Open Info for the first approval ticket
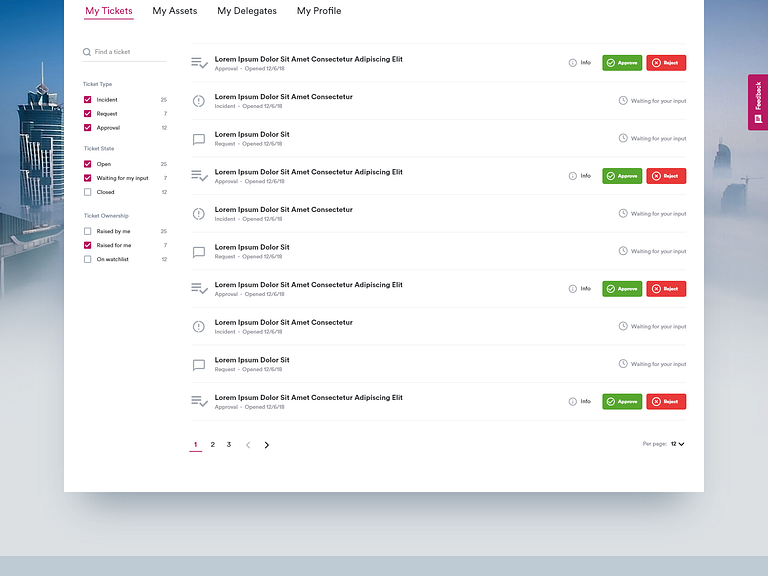This screenshot has height=576, width=768. pyautogui.click(x=579, y=63)
